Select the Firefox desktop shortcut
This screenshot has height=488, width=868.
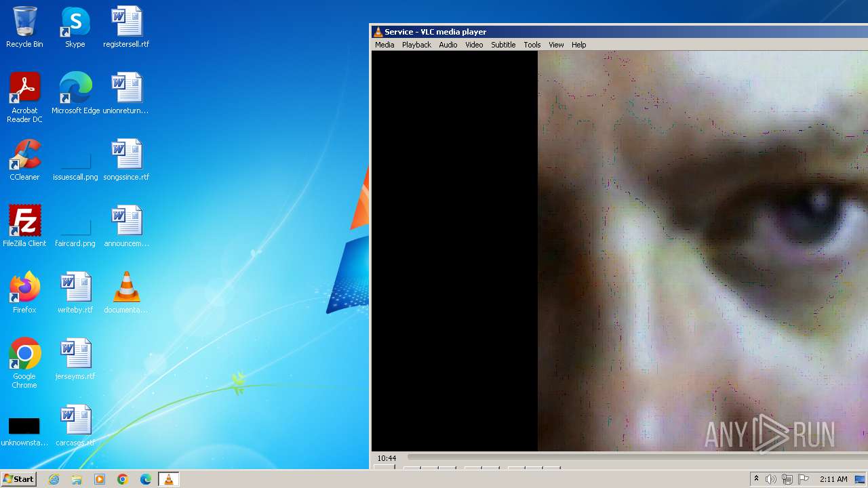click(x=24, y=293)
